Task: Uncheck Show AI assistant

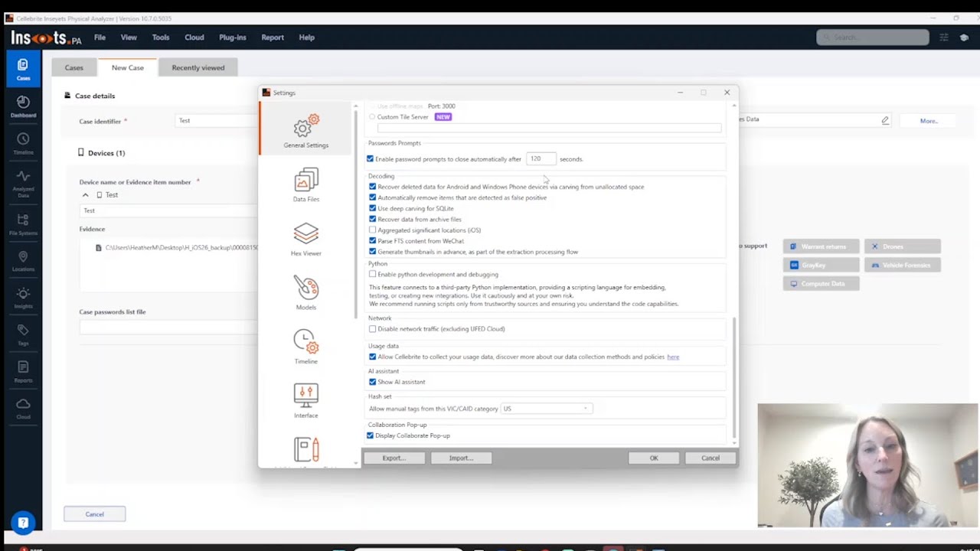Action: [373, 382]
